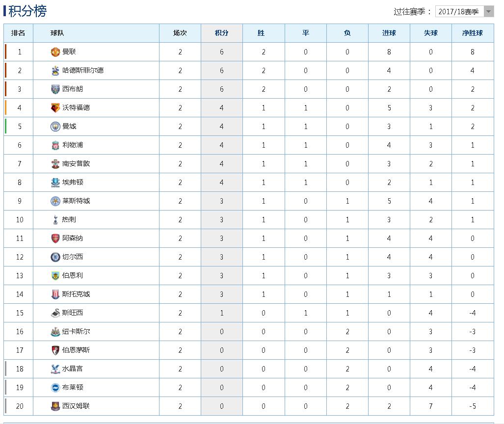Sort table by 积分 column header

pos(221,33)
